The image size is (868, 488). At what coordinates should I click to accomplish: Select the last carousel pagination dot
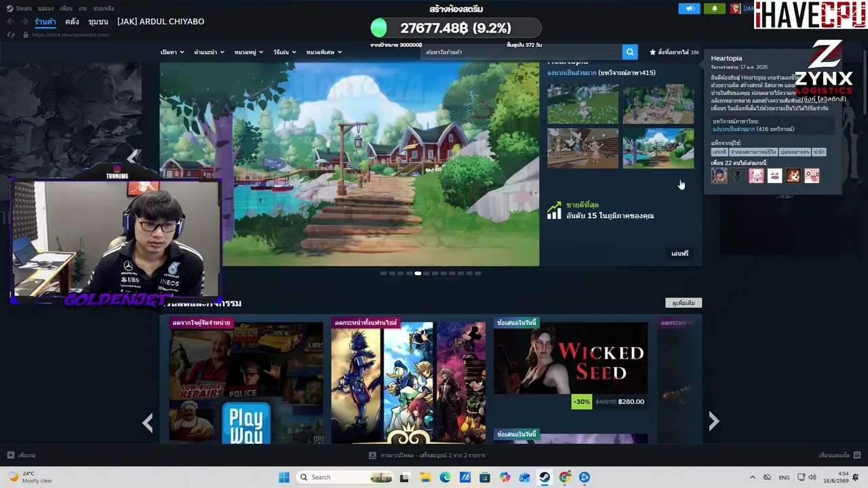pyautogui.click(x=478, y=273)
